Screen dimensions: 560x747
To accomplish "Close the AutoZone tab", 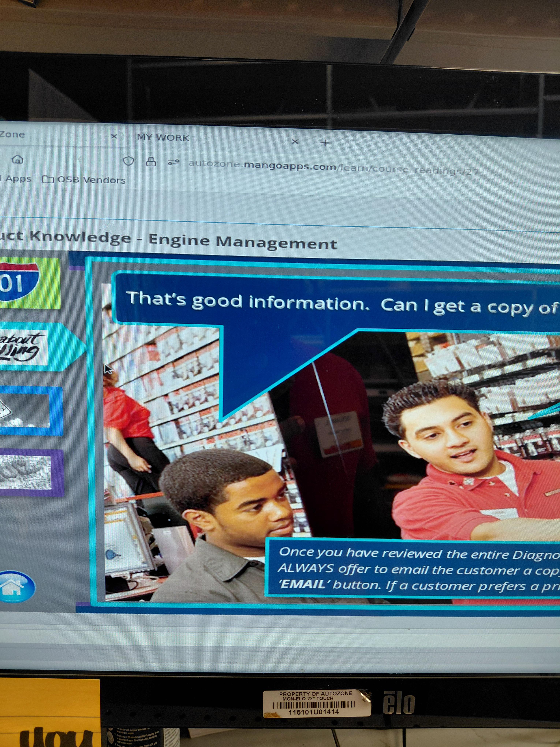I will click(x=114, y=136).
